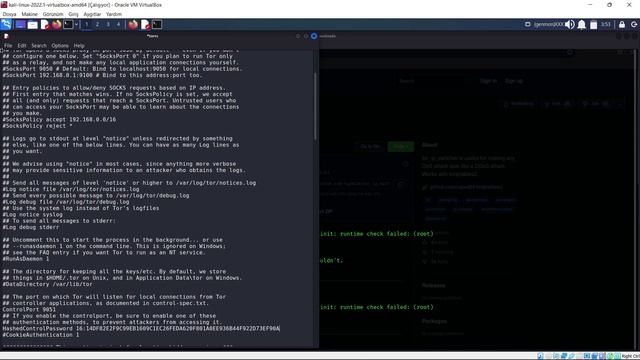640x360 pixels.
Task: Open the Giriş menu of VirtualBox
Action: click(73, 14)
